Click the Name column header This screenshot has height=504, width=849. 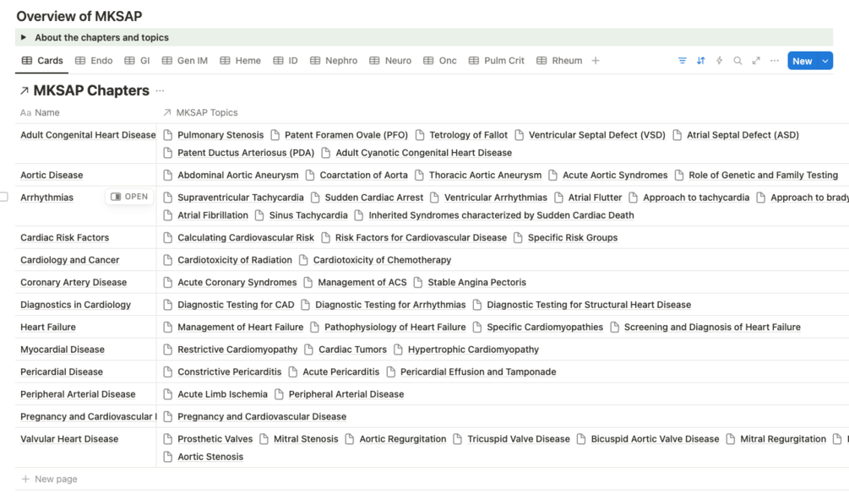pos(40,112)
